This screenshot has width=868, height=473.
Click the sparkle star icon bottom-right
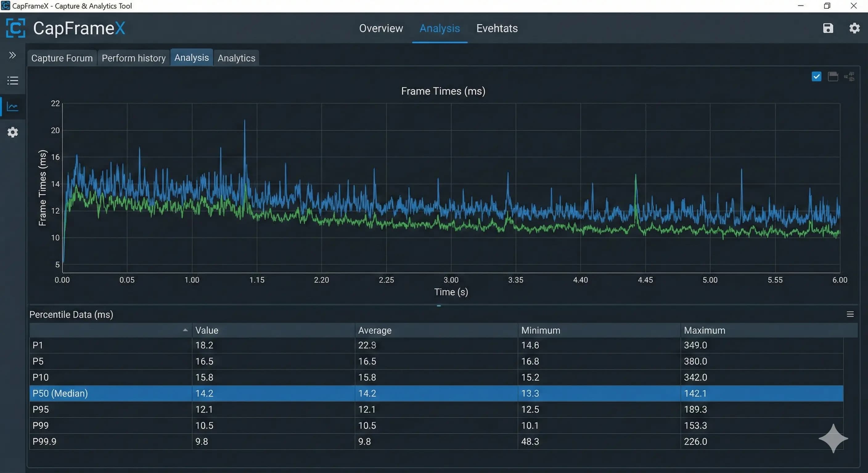coord(833,438)
